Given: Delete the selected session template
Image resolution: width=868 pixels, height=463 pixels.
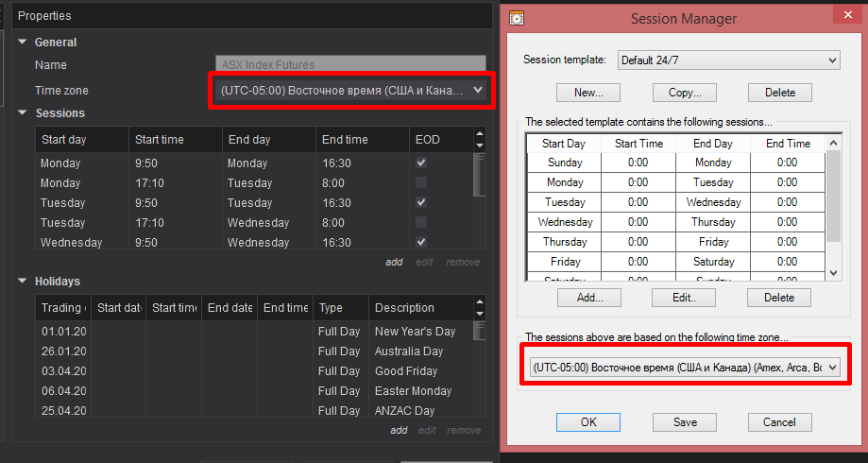Looking at the screenshot, I should [x=780, y=93].
